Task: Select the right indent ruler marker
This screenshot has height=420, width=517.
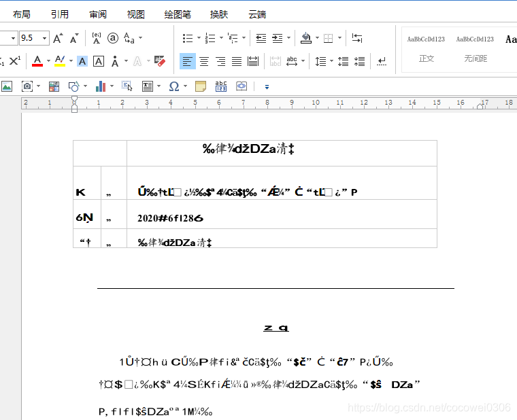Action: [480, 106]
